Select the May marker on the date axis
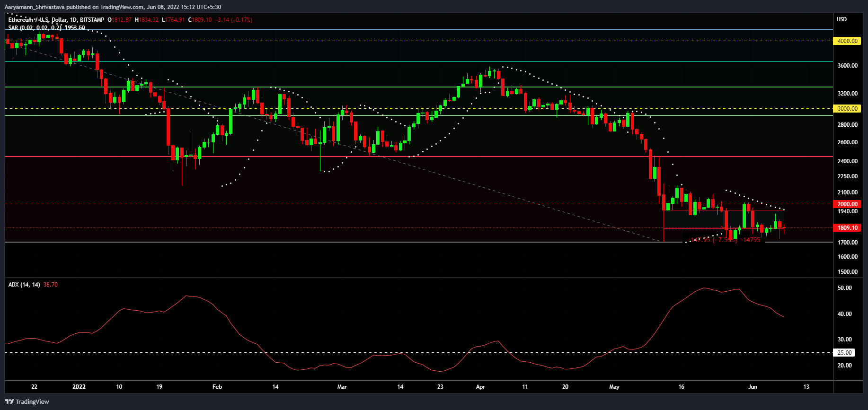 [x=614, y=387]
